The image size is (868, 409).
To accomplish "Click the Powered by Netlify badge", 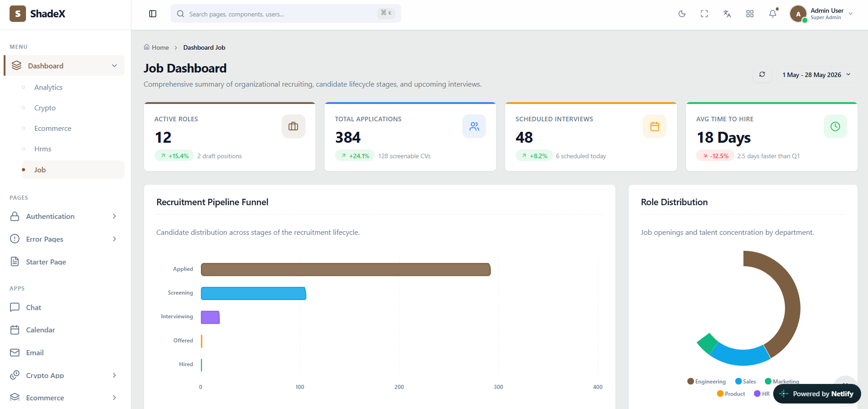I will coord(817,393).
